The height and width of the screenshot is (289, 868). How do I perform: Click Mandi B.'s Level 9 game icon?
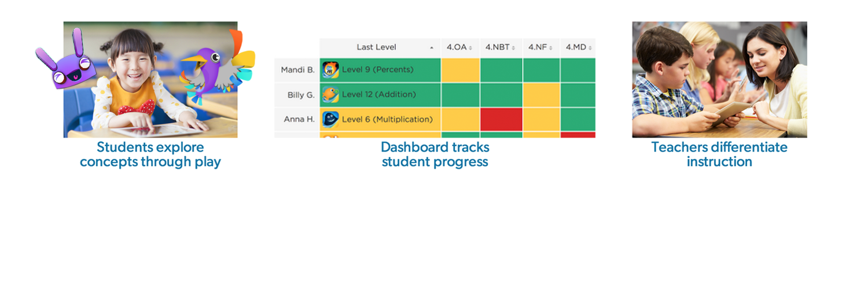330,70
